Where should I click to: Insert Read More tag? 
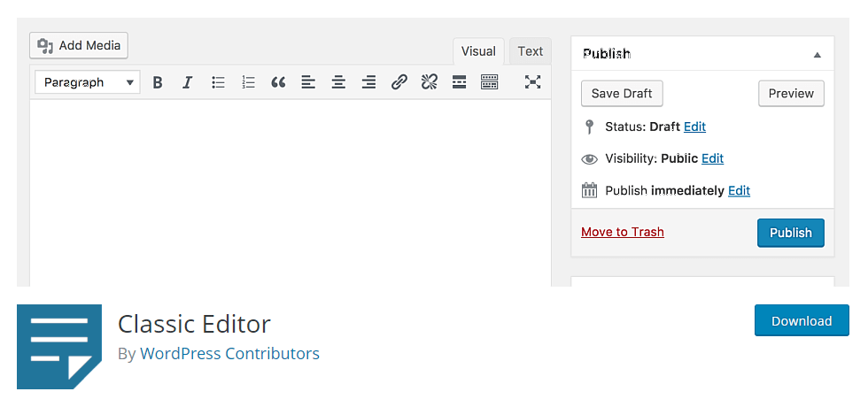(459, 82)
